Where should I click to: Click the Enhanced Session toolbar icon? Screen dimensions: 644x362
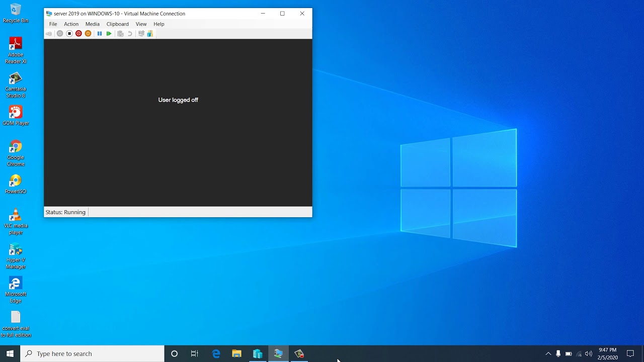click(141, 34)
